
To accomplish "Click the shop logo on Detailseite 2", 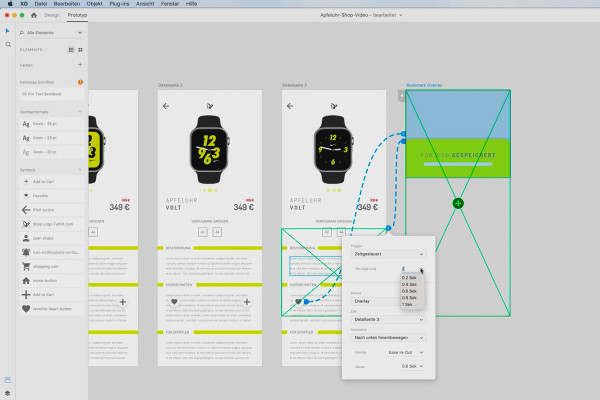I will pos(210,106).
